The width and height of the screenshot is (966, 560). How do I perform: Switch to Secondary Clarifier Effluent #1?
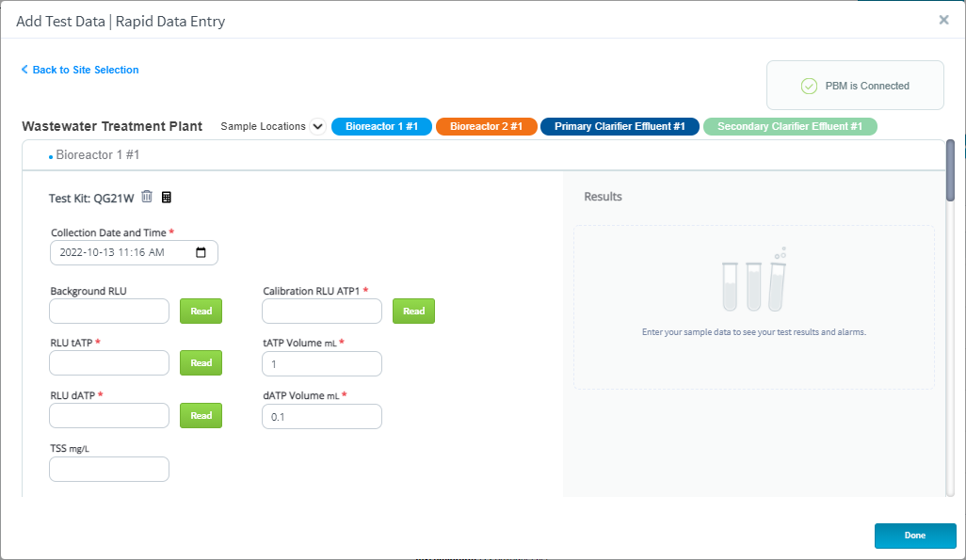(790, 126)
